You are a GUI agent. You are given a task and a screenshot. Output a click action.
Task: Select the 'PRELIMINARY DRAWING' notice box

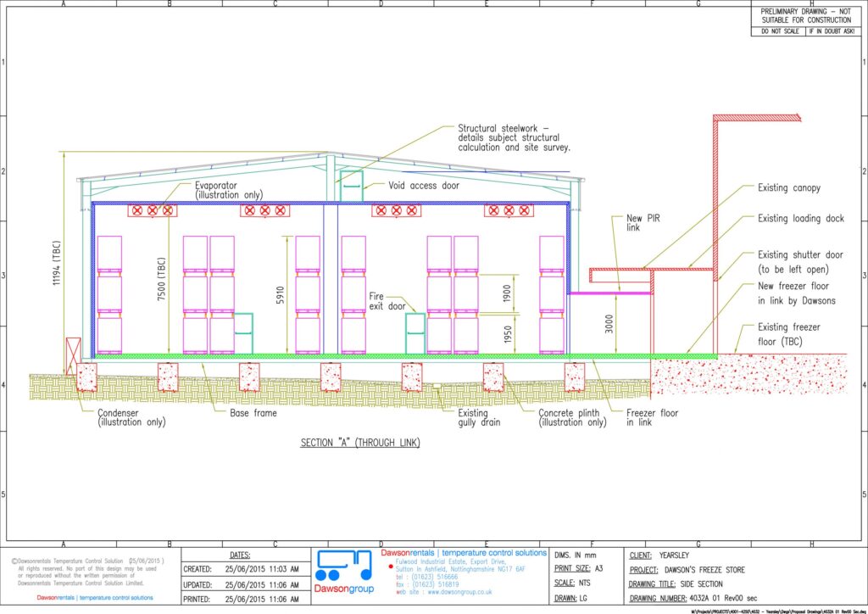point(801,15)
